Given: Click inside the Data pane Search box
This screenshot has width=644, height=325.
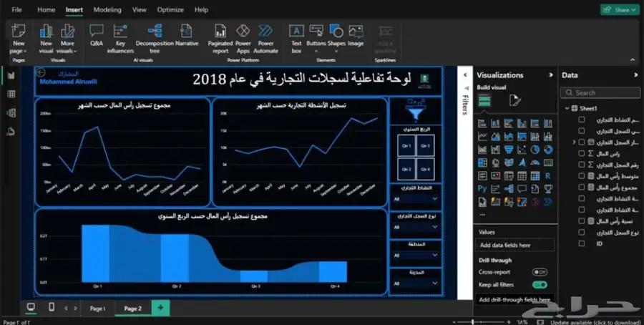Looking at the screenshot, I should 600,92.
